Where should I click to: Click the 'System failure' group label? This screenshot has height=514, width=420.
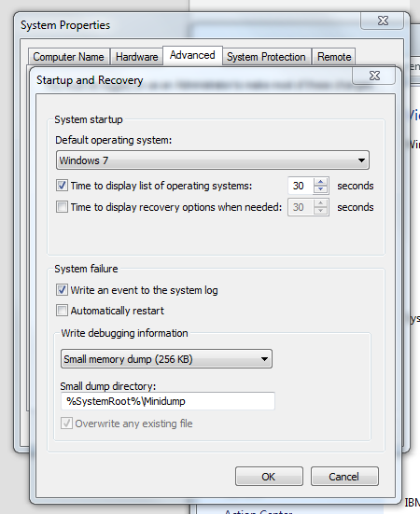coord(86,269)
